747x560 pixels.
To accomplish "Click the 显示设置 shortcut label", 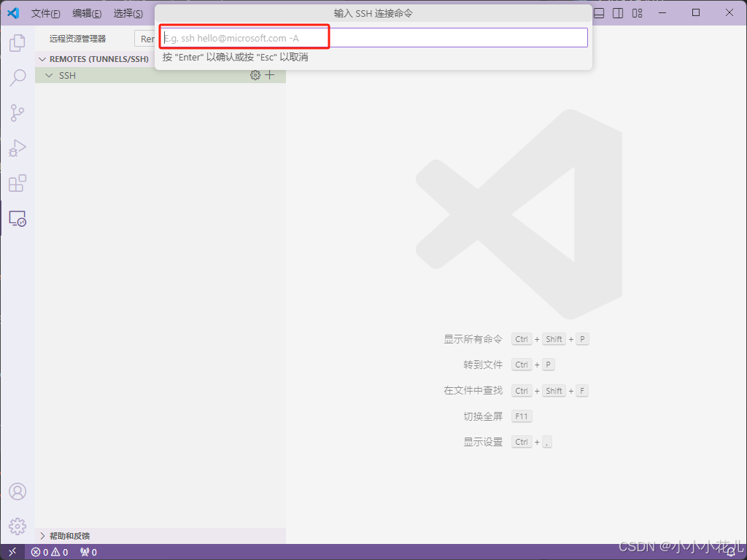I will (483, 442).
